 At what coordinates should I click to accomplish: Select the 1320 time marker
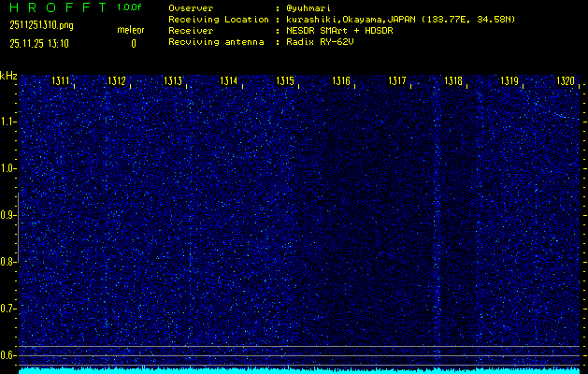(x=566, y=80)
